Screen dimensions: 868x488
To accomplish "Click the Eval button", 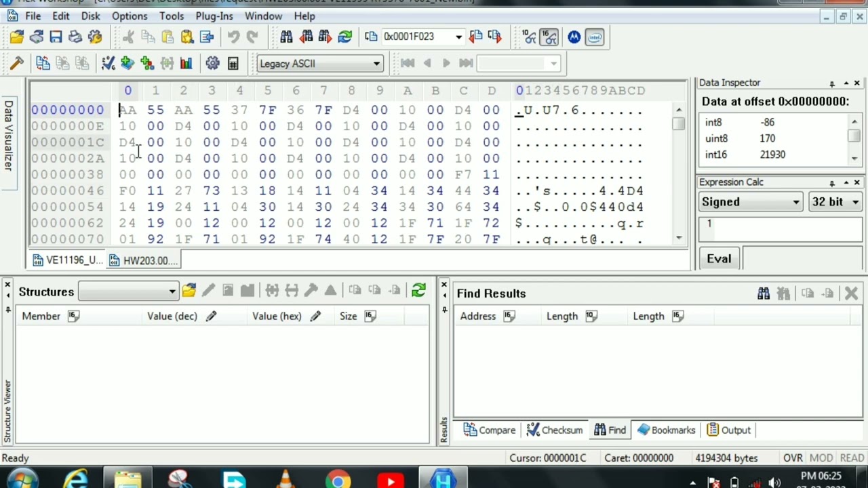I will (719, 258).
